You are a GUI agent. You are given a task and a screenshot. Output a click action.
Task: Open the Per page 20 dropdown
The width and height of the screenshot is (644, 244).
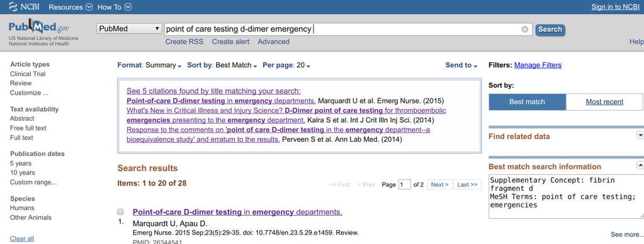[286, 65]
